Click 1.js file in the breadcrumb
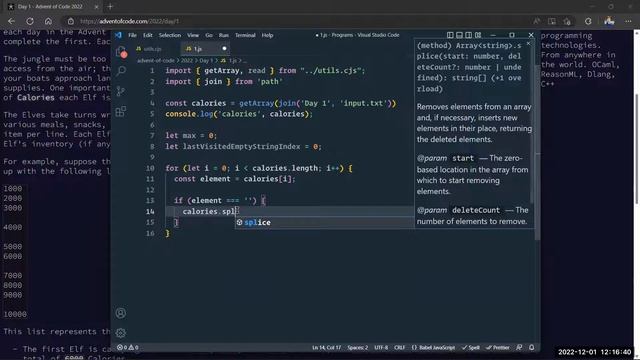 [229, 60]
